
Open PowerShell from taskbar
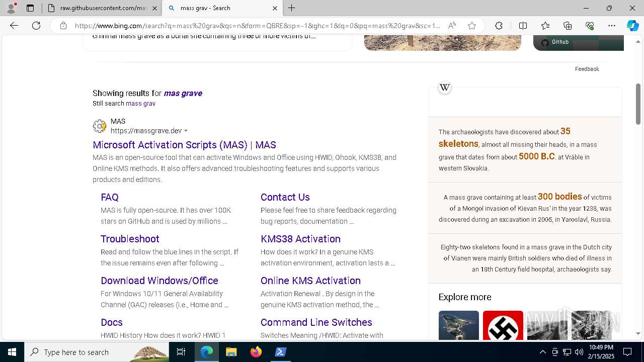280,352
